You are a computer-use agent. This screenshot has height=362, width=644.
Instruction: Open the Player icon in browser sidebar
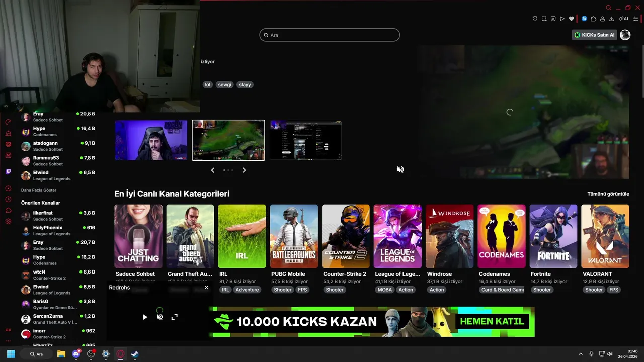click(x=8, y=188)
